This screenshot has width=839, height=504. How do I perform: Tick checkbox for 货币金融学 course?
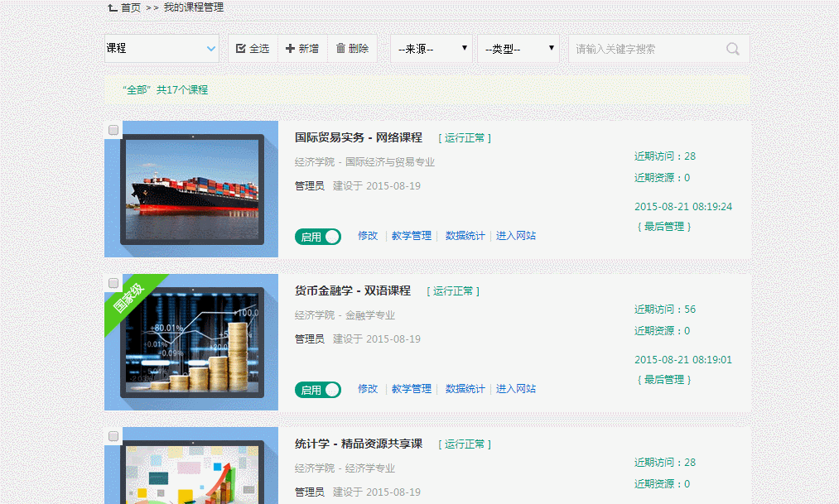[x=113, y=283]
